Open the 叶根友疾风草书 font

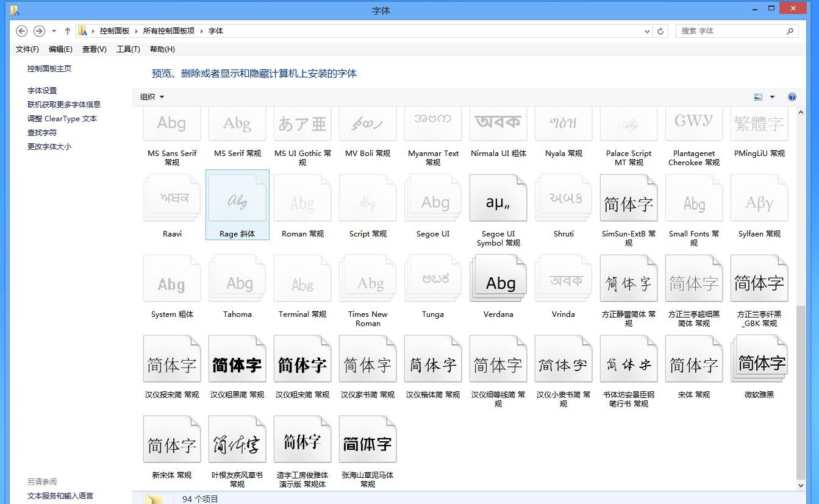pyautogui.click(x=237, y=439)
